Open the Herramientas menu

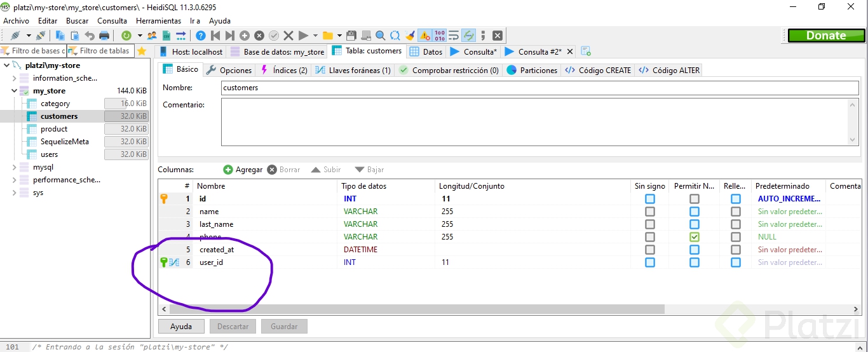[158, 21]
